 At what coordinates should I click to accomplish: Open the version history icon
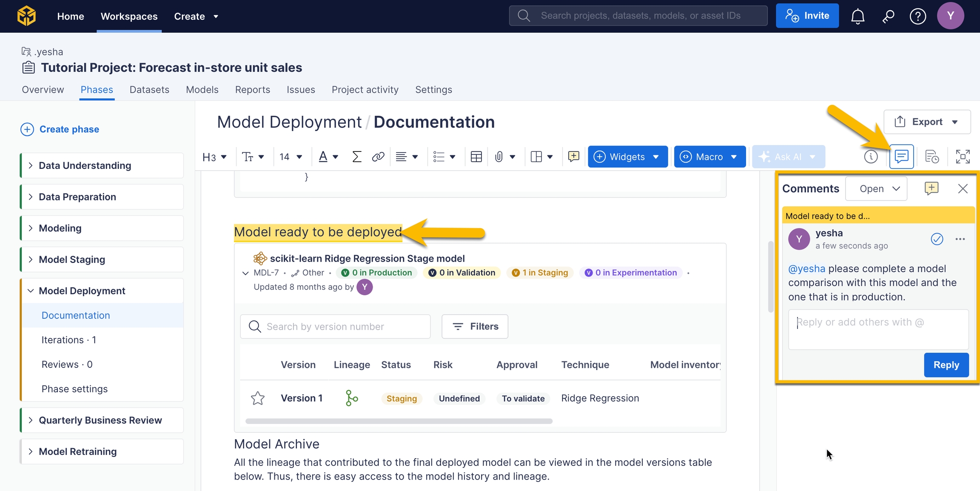coord(932,157)
